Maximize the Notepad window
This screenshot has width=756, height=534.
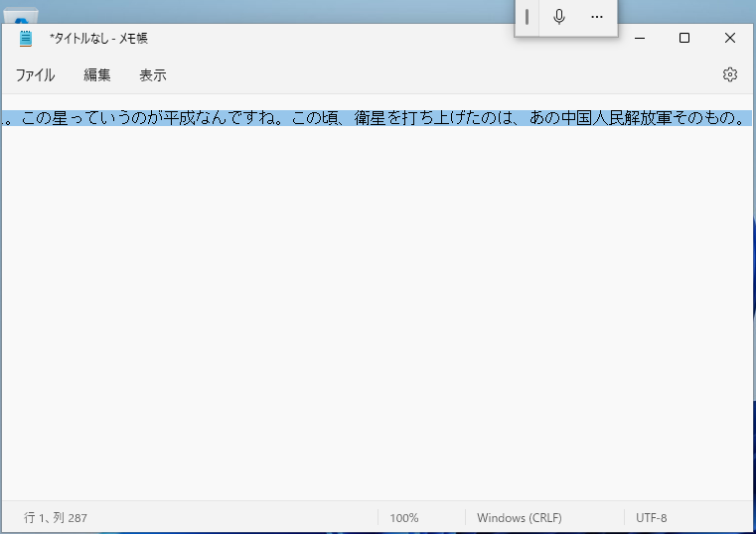(x=684, y=38)
